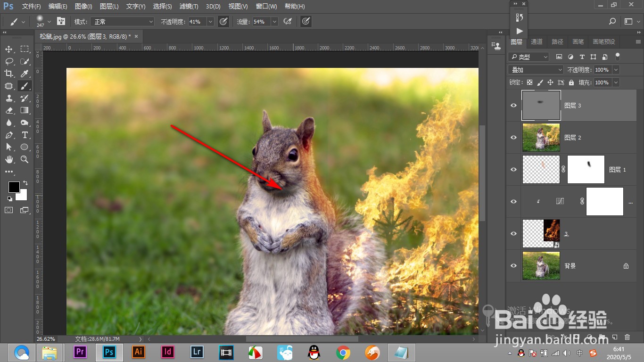
Task: Select the History Brush tool
Action: coord(25,98)
